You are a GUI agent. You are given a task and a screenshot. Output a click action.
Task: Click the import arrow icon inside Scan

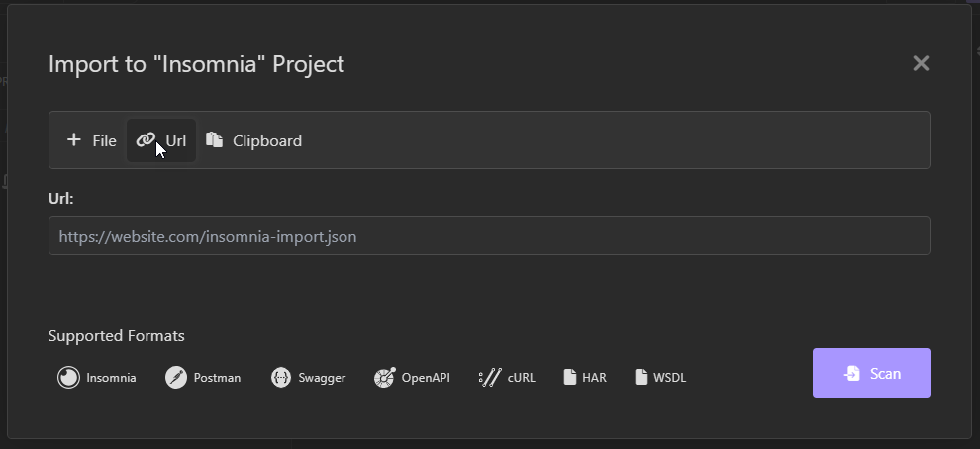pyautogui.click(x=852, y=374)
